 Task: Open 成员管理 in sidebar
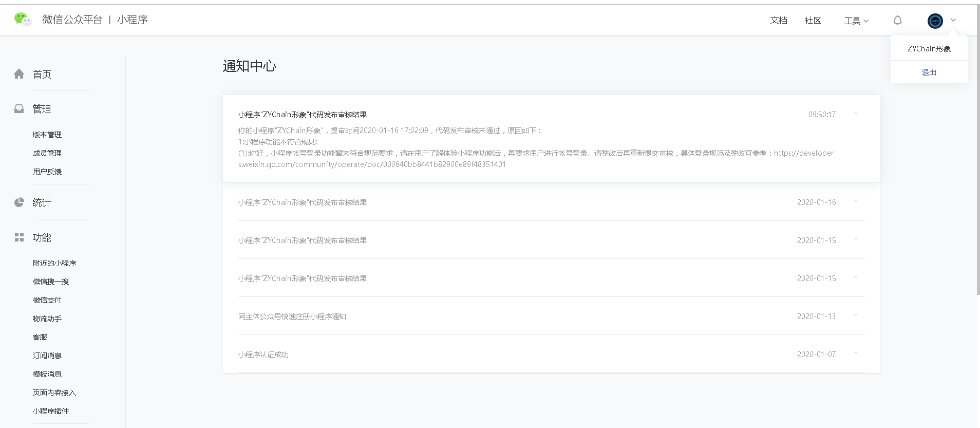(x=47, y=153)
